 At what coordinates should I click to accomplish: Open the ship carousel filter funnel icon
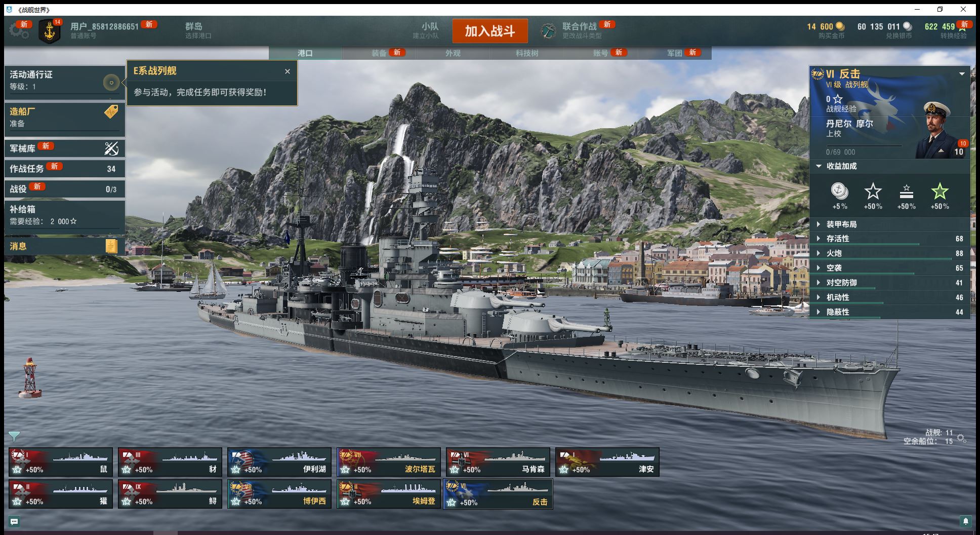point(14,436)
